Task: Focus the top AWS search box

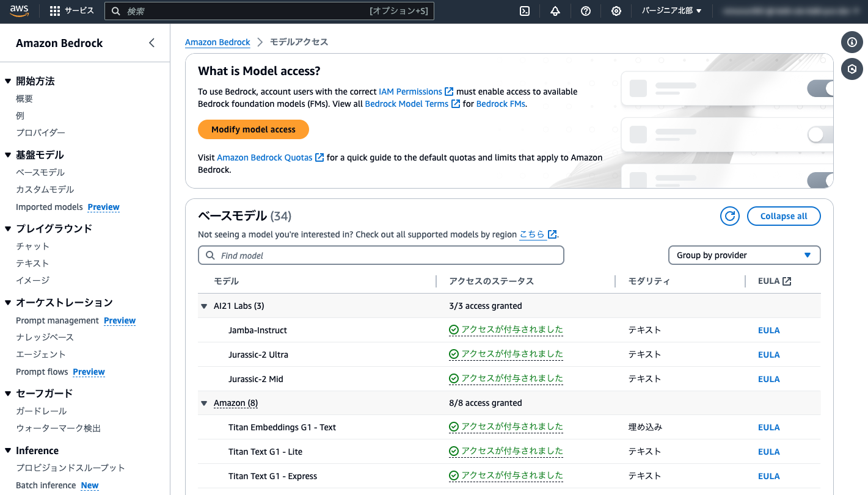Action: tap(269, 11)
